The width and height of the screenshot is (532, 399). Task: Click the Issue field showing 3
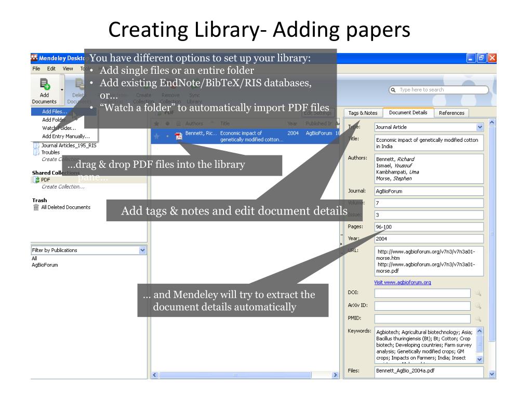point(429,215)
